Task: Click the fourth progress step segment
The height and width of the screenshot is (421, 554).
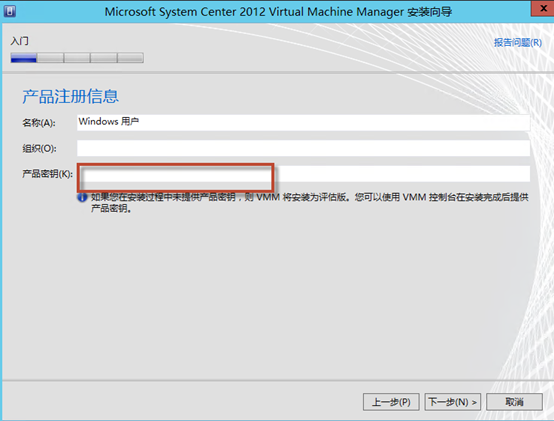Action: coord(104,58)
